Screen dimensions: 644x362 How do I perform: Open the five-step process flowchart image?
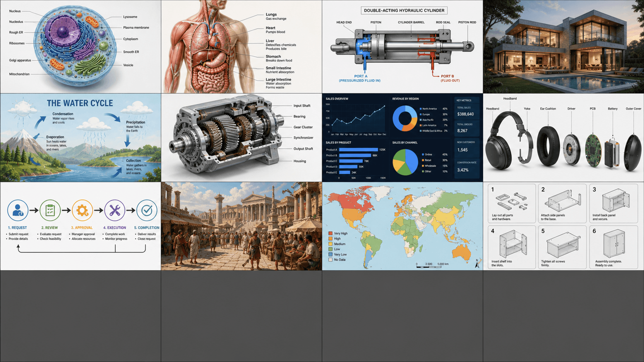tap(80, 226)
